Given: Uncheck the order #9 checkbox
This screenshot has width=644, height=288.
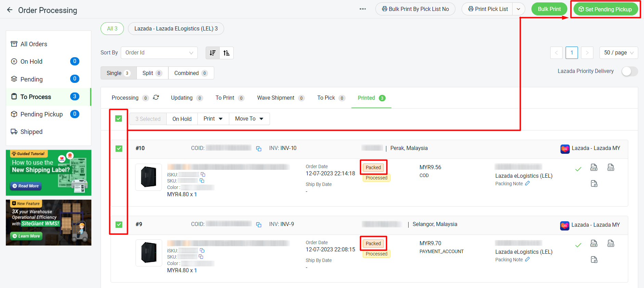Looking at the screenshot, I should coord(119,225).
